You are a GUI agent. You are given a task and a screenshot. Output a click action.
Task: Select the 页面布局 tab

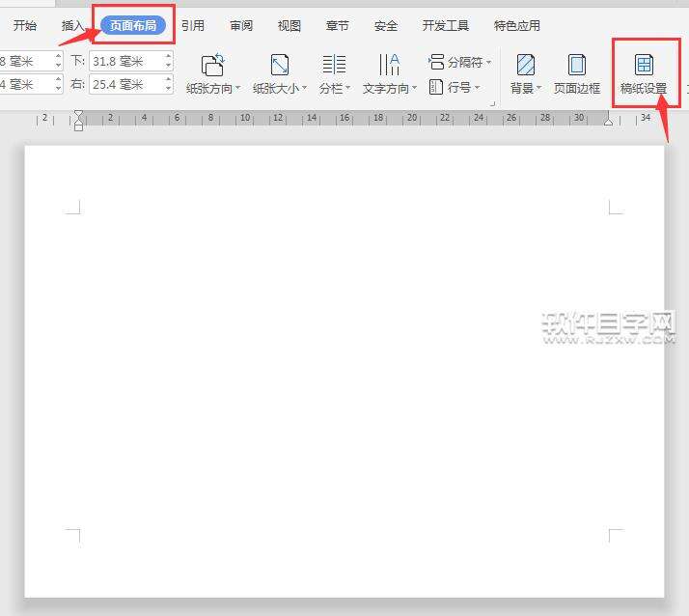133,25
